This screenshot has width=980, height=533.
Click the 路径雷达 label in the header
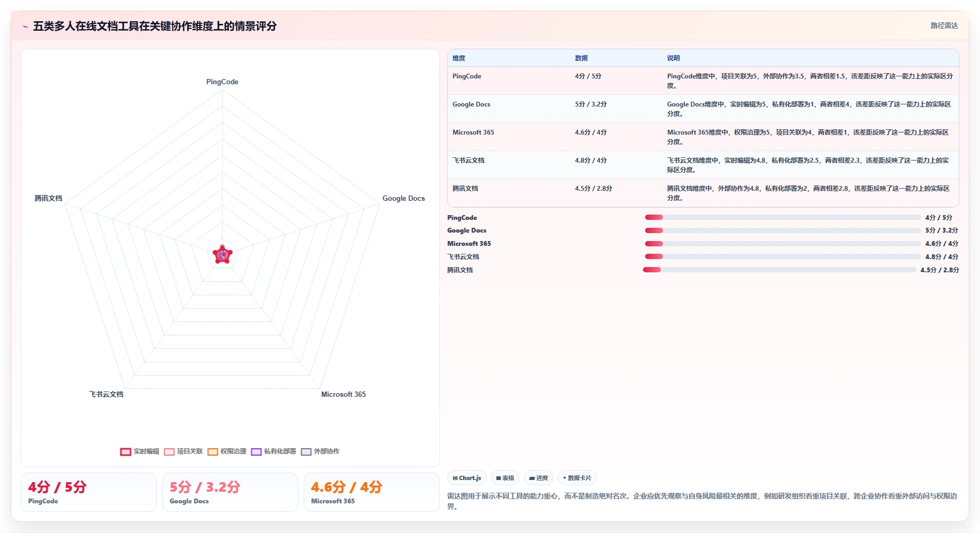coord(944,25)
